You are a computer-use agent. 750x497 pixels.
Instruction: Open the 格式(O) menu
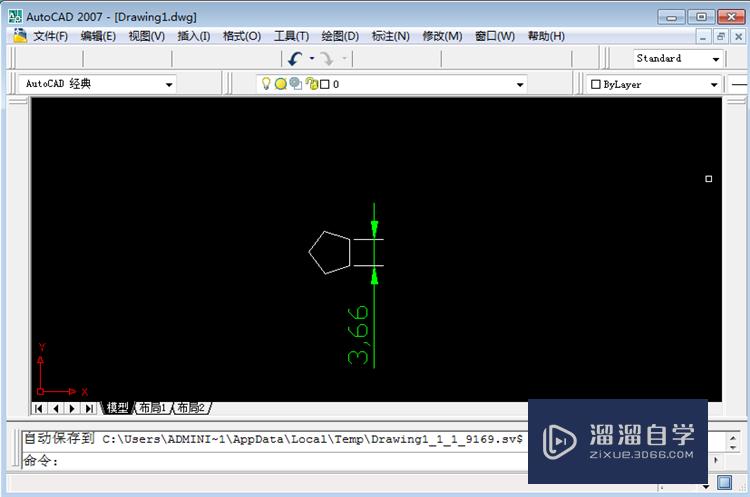(x=242, y=36)
